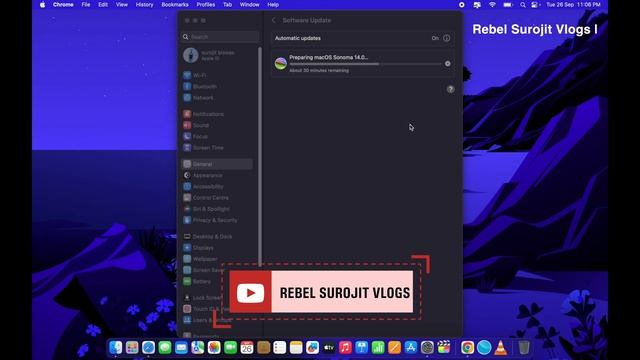Go back from Software Update pane
The image size is (640, 360).
(274, 20)
